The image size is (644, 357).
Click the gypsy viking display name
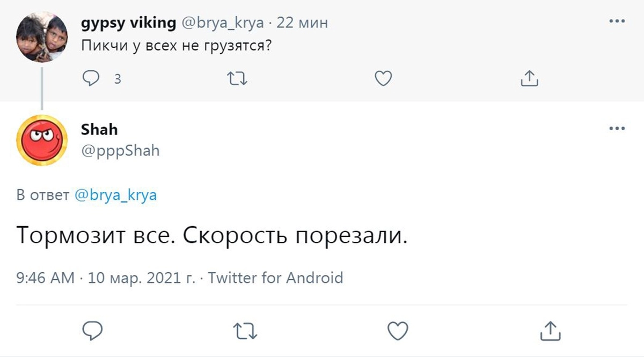(x=128, y=23)
